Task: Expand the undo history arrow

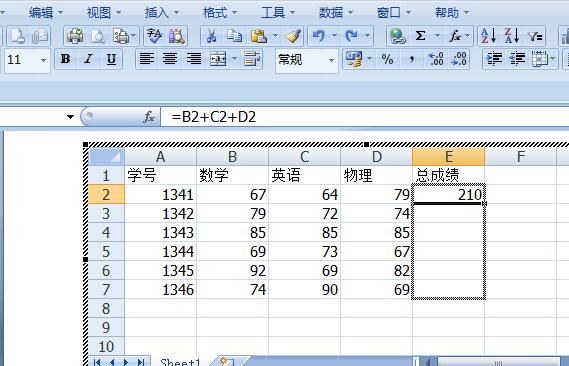Action: coord(335,36)
